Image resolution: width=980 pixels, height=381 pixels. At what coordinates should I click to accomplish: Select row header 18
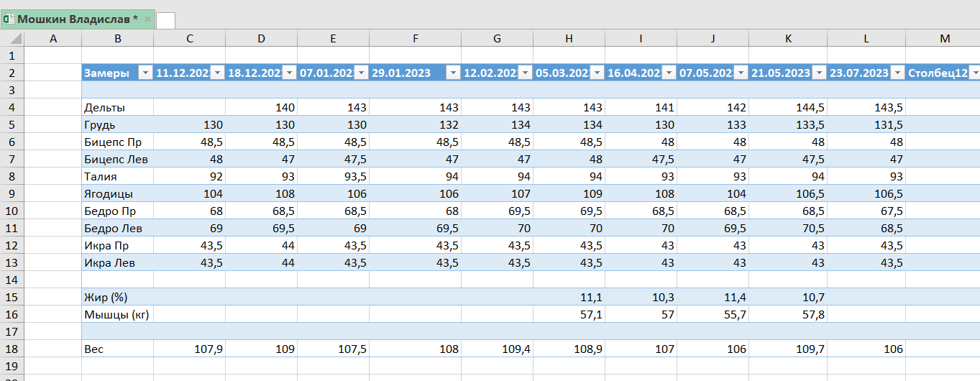(x=12, y=349)
